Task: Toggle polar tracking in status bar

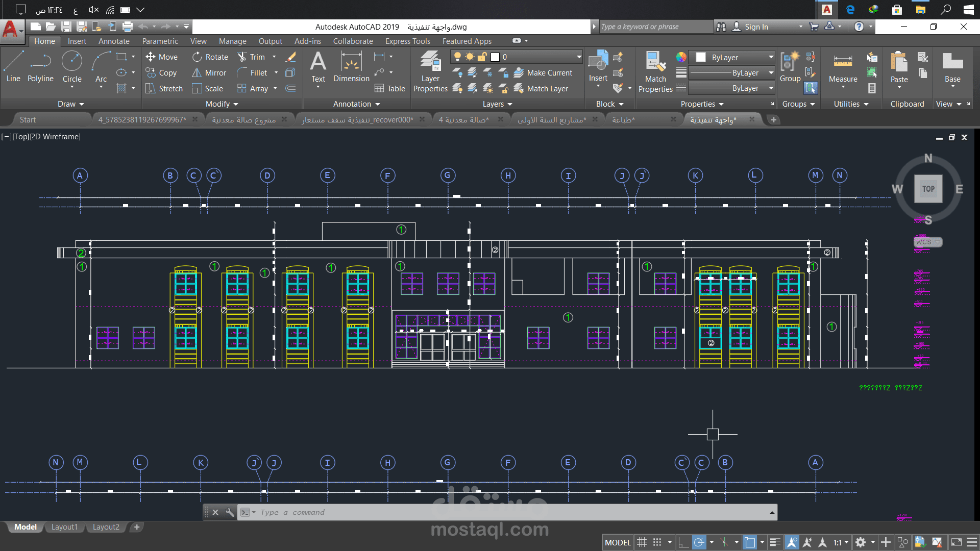Action: [x=699, y=542]
